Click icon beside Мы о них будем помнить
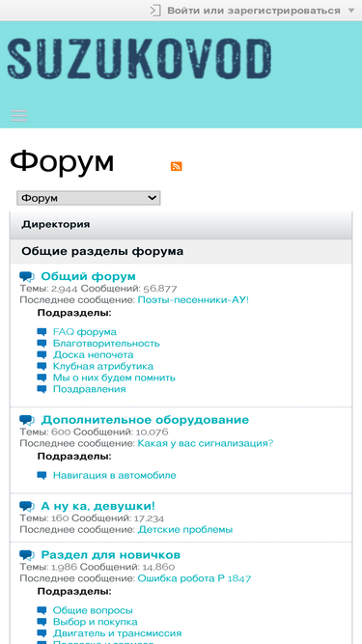362x644 pixels. coord(42,378)
